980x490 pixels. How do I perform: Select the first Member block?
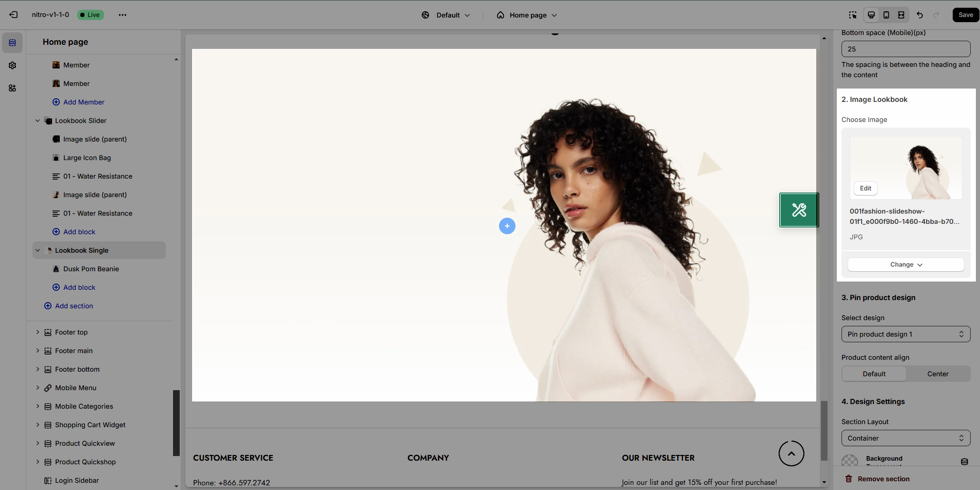[x=76, y=65]
